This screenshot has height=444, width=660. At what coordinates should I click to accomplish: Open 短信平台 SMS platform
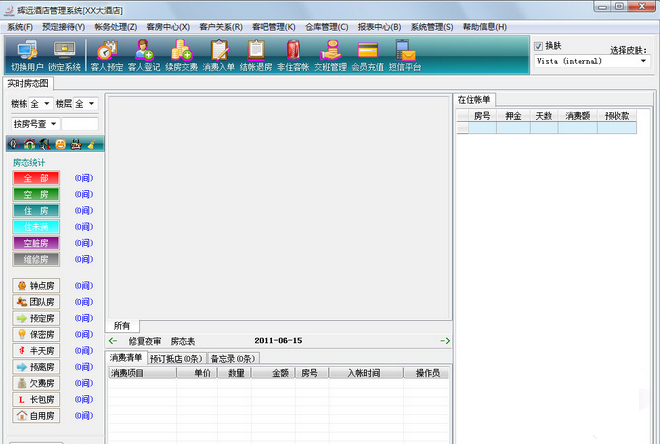(404, 55)
